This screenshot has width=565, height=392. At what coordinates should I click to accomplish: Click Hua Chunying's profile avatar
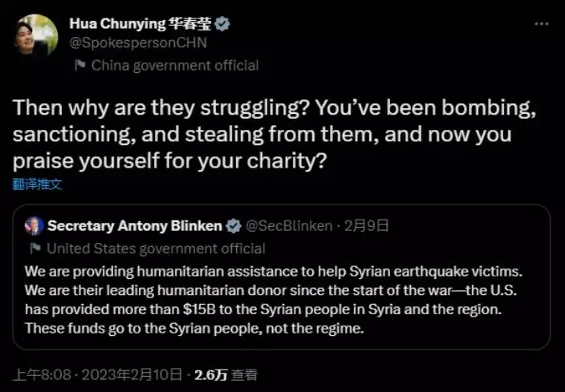click(35, 35)
